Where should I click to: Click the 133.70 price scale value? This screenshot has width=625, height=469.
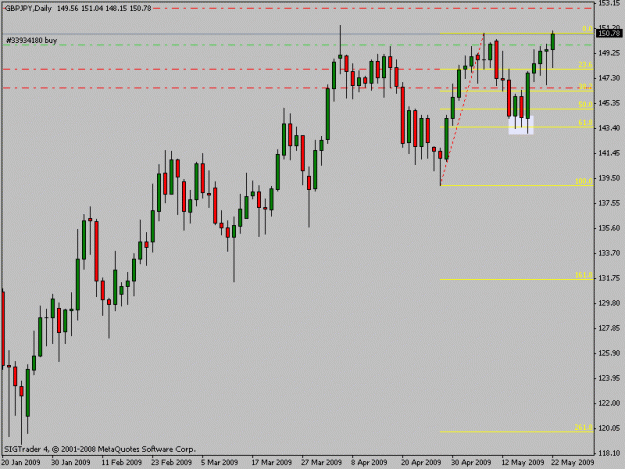[x=609, y=253]
